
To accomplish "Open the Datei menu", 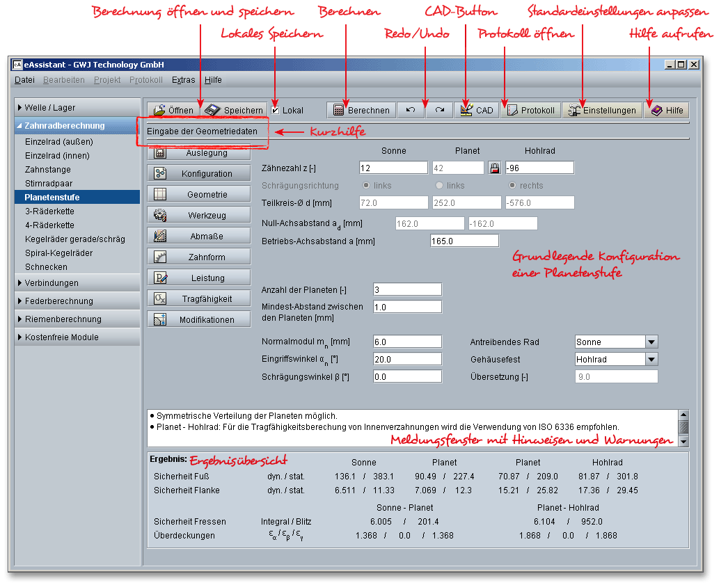I will tap(24, 80).
